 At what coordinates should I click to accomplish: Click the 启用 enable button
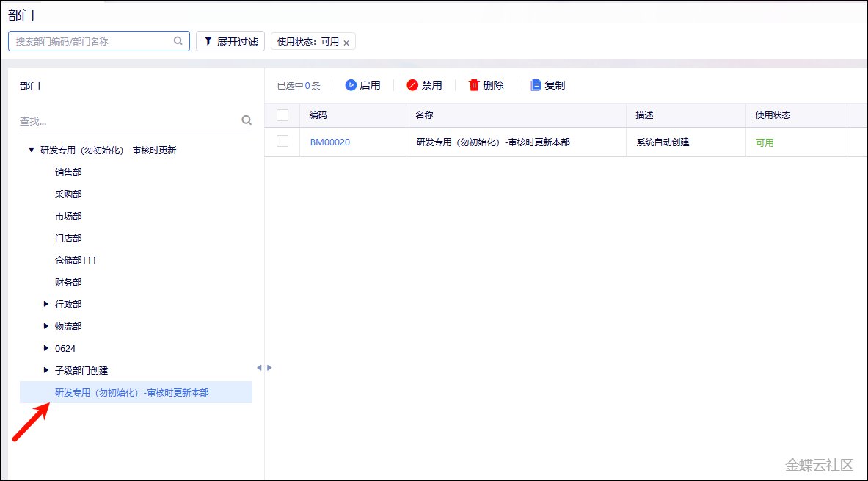(x=363, y=85)
